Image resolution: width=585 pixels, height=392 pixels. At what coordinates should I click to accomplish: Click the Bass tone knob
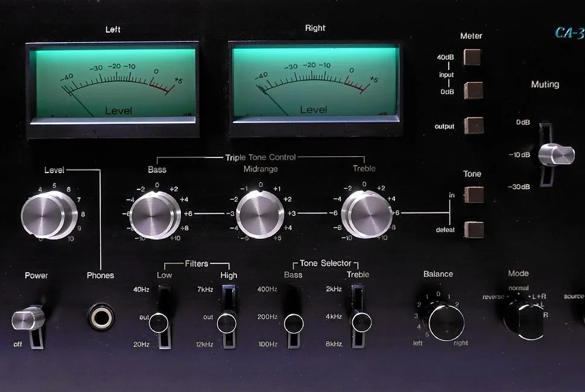click(x=154, y=213)
